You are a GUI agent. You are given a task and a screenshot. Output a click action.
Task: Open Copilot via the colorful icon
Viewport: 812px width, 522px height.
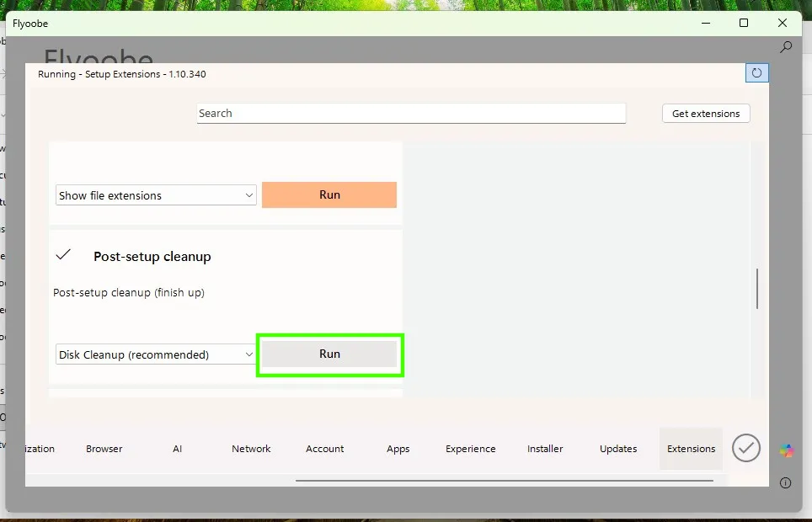(786, 449)
